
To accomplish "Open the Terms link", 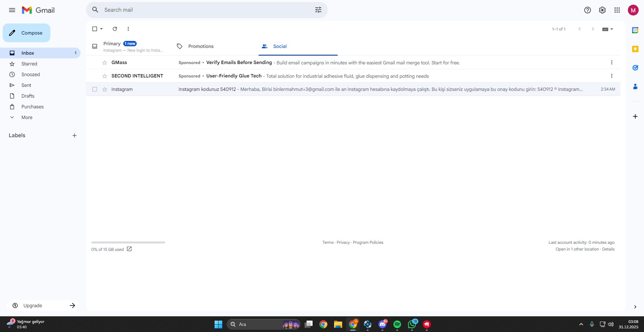I will (x=328, y=242).
